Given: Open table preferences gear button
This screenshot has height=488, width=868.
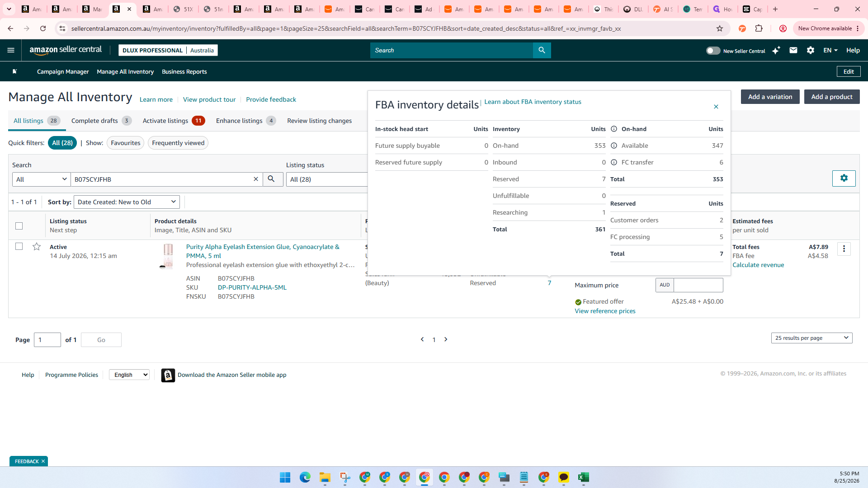Looking at the screenshot, I should click(x=844, y=178).
